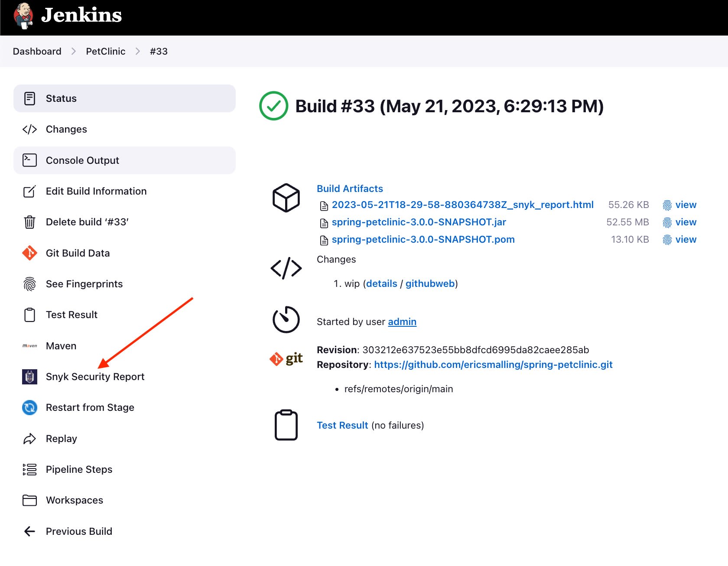Click the git logo icon in main panel
The image size is (728, 566).
[286, 358]
